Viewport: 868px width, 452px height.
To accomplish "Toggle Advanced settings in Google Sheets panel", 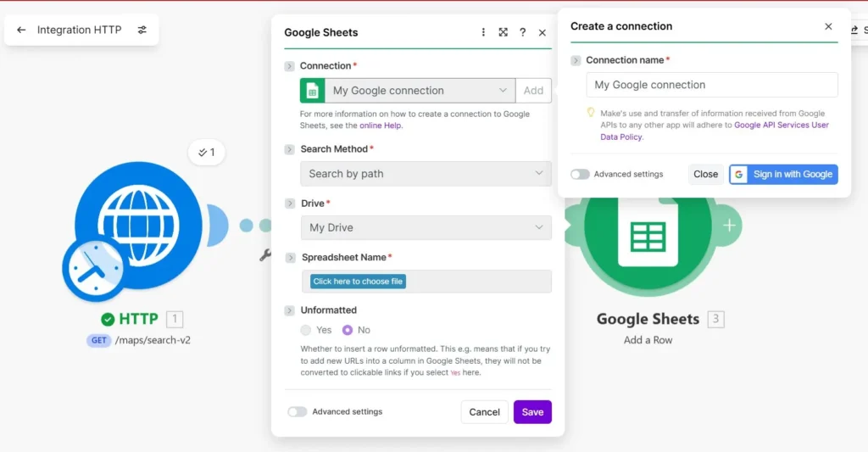I will click(x=298, y=411).
